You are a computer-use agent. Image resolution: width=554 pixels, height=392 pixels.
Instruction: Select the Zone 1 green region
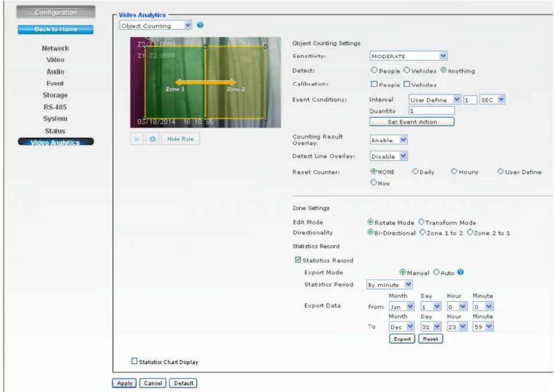click(x=175, y=82)
